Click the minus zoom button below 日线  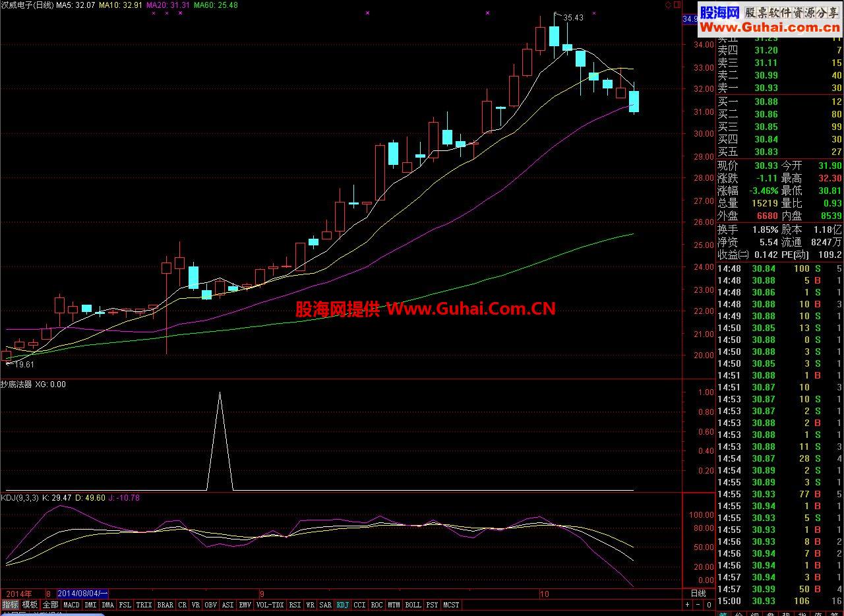click(x=698, y=604)
